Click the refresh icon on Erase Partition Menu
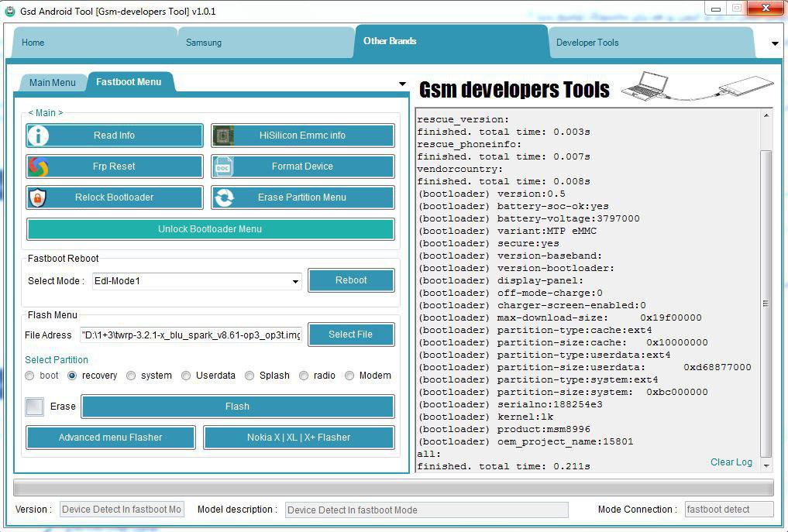This screenshot has width=788, height=532. (224, 198)
